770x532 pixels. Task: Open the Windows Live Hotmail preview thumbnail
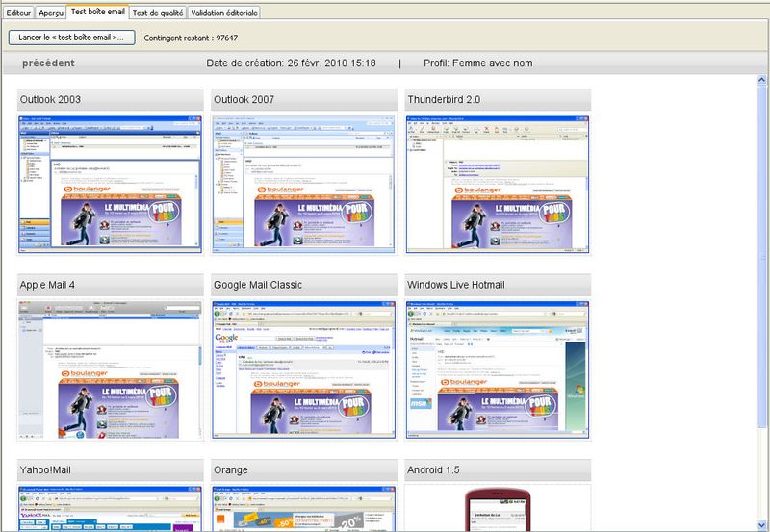498,370
